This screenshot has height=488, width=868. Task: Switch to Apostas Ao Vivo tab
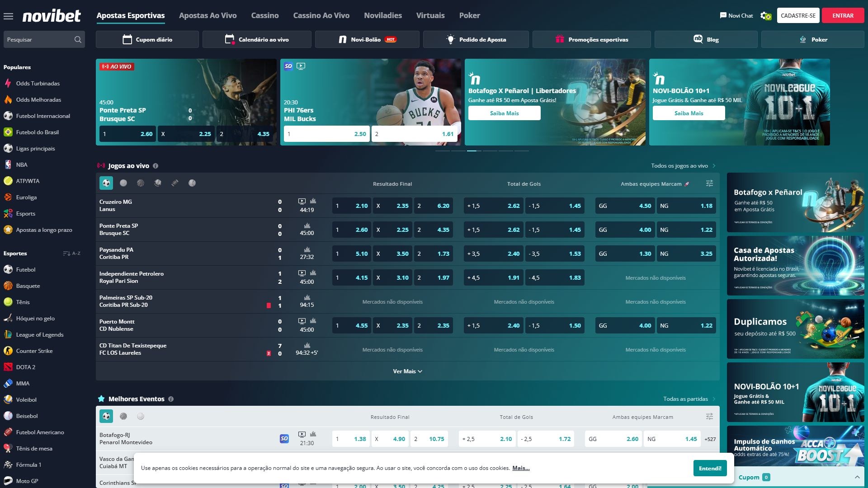coord(208,15)
